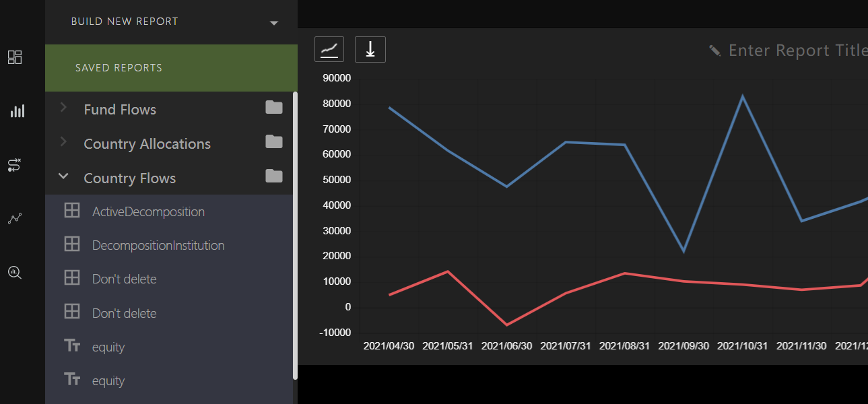Image resolution: width=868 pixels, height=404 pixels.
Task: Click the pencil edit icon beside report title
Action: [715, 50]
